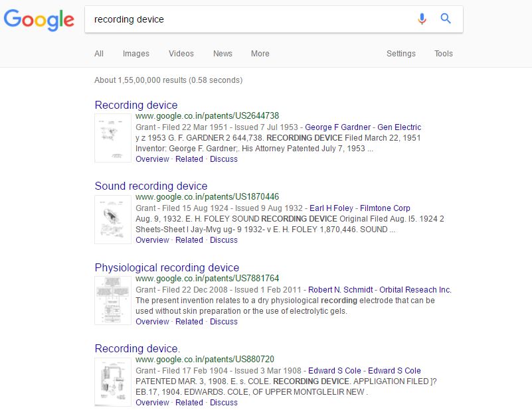This screenshot has width=532, height=410.
Task: Open the Settings dropdown menu
Action: pos(401,54)
